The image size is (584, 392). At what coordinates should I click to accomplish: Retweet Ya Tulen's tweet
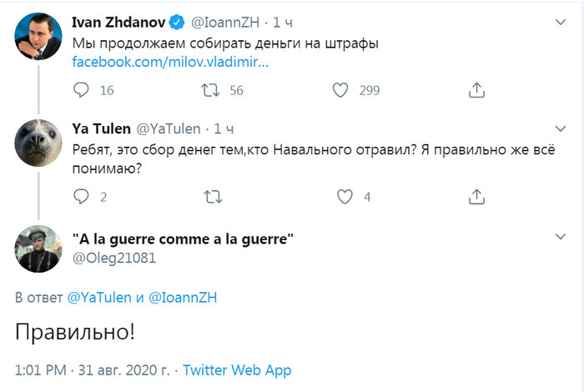click(213, 197)
